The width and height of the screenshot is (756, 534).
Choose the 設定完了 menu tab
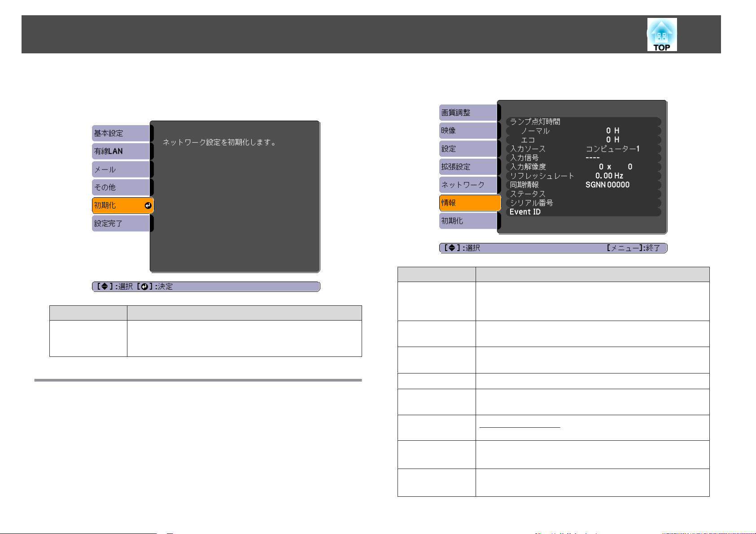click(121, 223)
